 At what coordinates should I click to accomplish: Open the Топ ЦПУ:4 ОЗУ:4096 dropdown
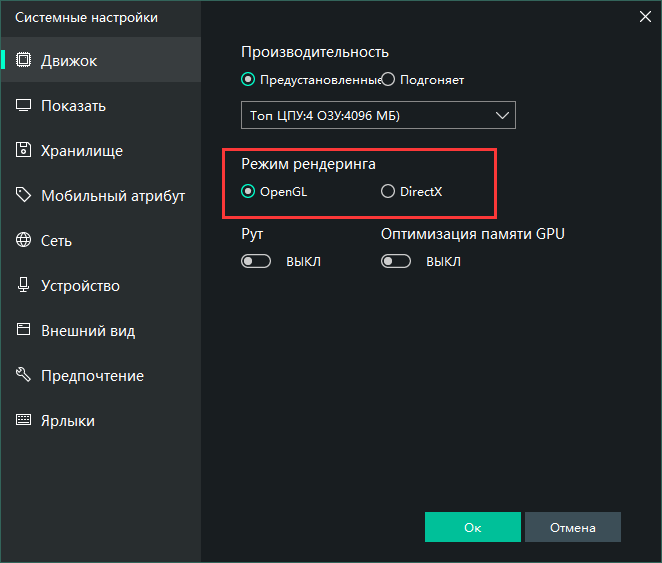pos(378,116)
